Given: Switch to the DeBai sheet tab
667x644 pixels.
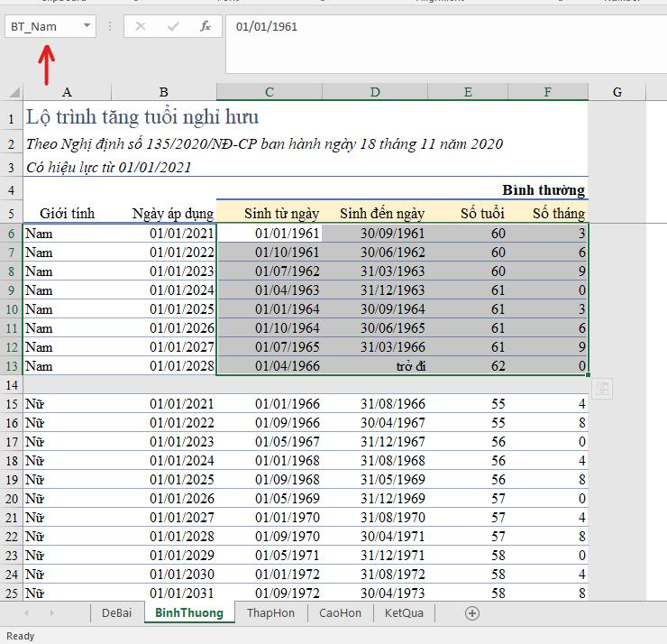Looking at the screenshot, I should pos(117,612).
